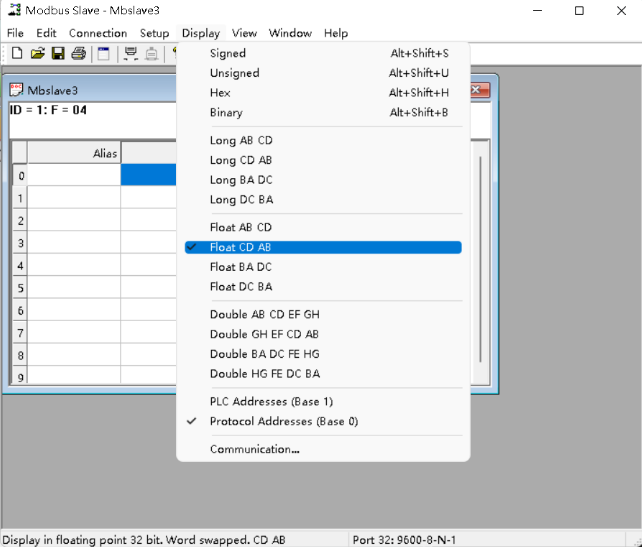The image size is (642, 547).
Task: Open the File menu
Action: tap(15, 33)
